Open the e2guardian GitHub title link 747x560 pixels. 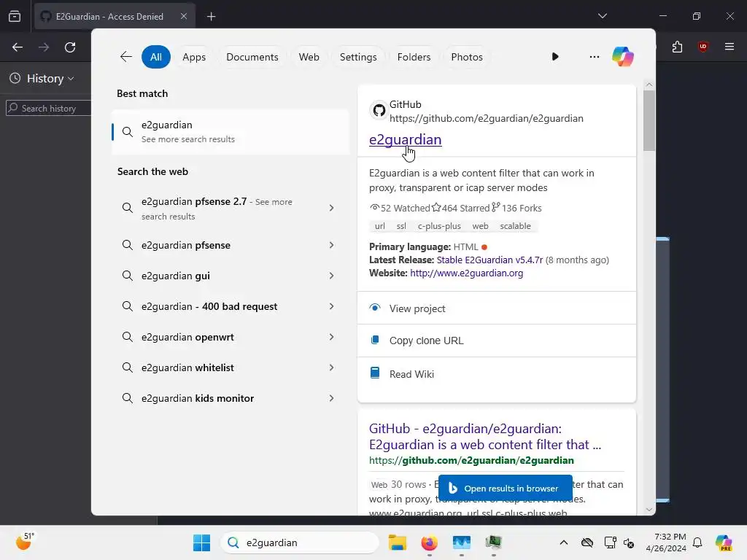(x=405, y=139)
